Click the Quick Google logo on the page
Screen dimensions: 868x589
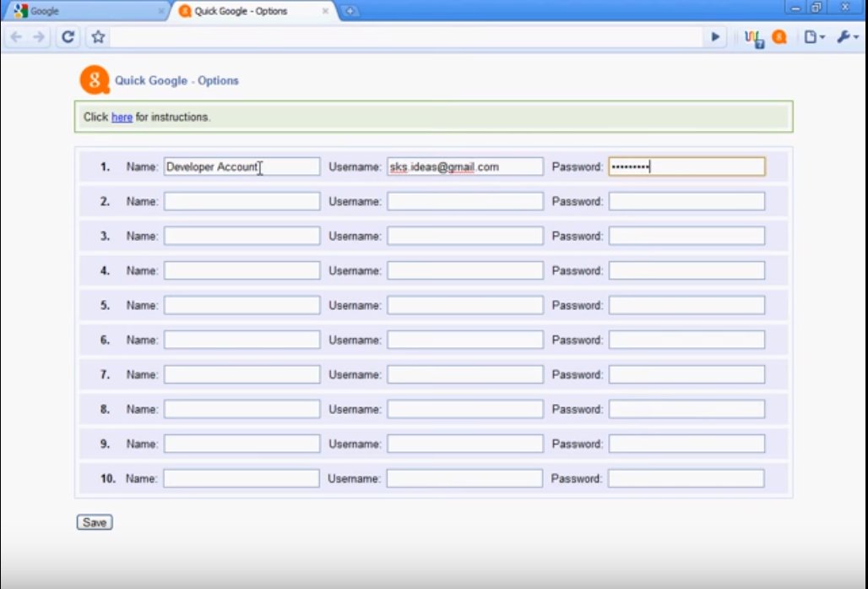(x=94, y=80)
